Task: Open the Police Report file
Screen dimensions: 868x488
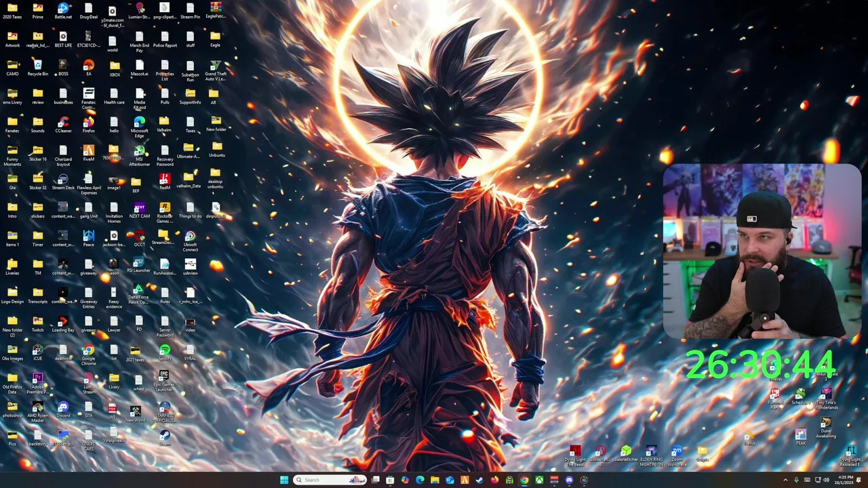Action: pyautogui.click(x=165, y=39)
